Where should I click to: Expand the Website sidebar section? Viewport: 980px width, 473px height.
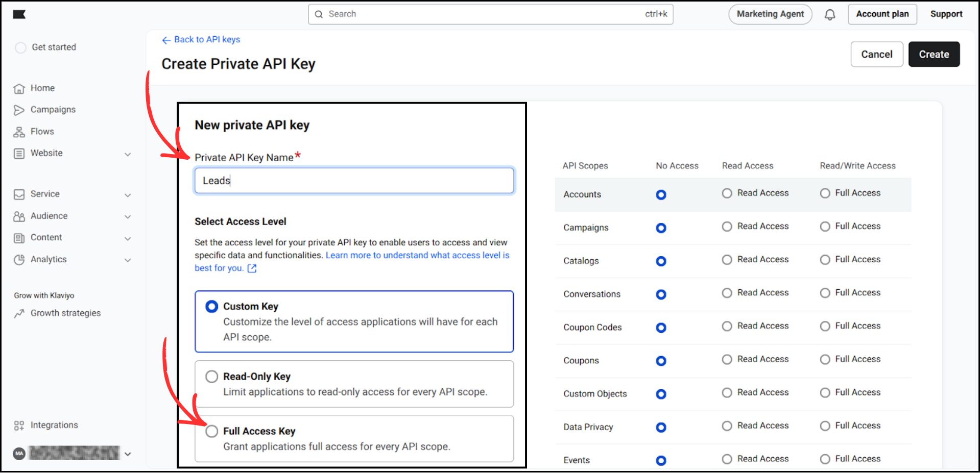[128, 154]
